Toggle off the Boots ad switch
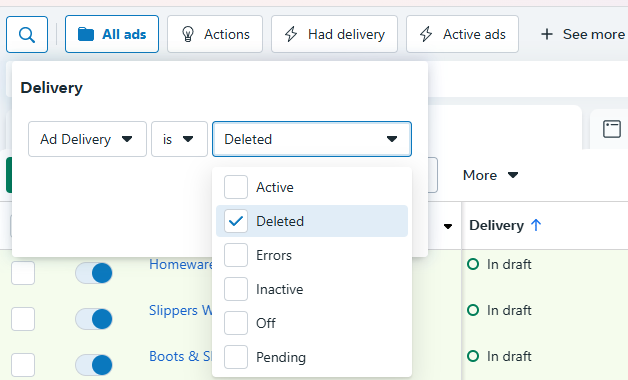628x380 pixels. pos(94,365)
